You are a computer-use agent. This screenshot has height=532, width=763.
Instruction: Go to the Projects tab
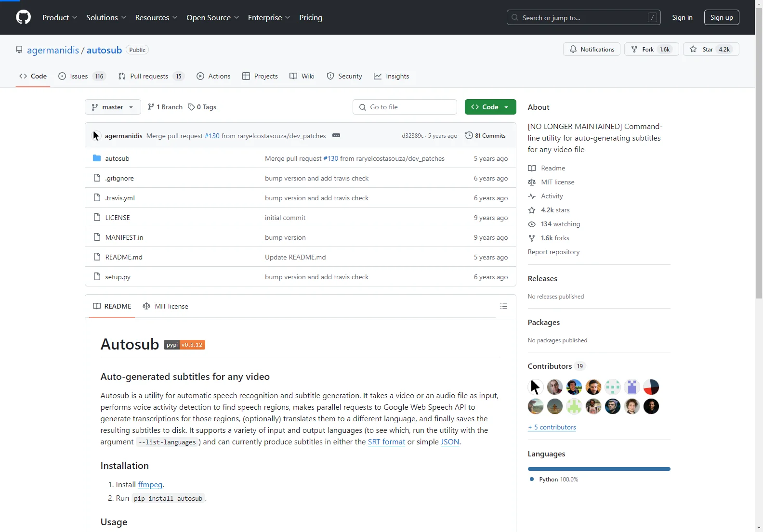(x=260, y=76)
